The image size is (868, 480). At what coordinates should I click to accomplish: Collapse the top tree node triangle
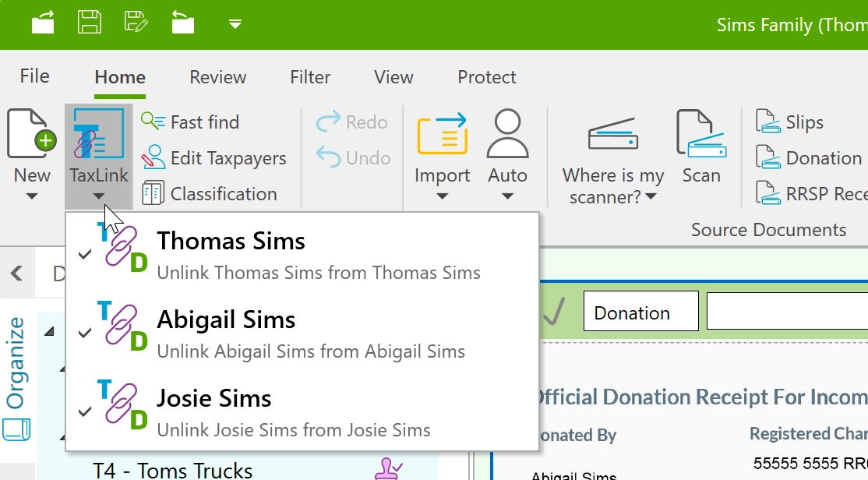coord(50,331)
